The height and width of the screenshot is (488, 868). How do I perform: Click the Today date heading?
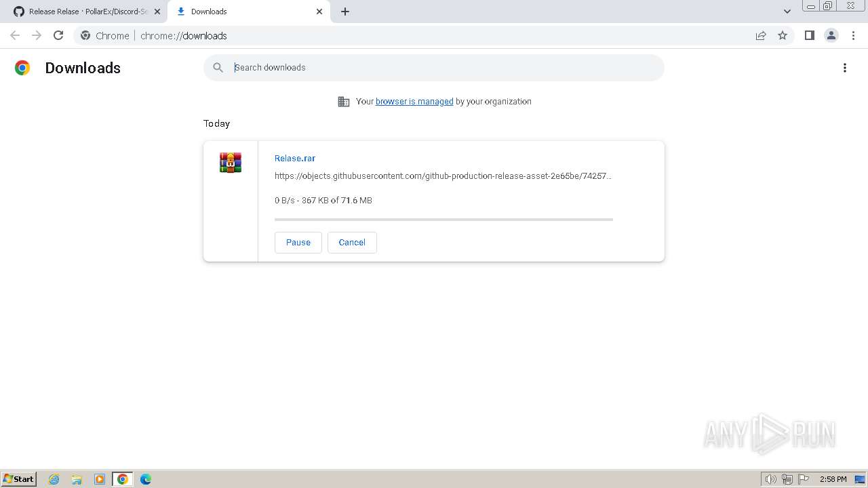(216, 123)
